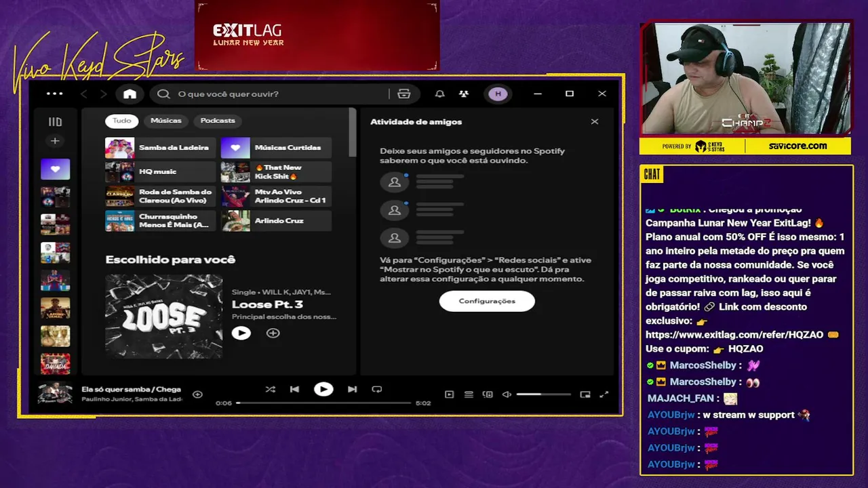Open the miniplayer
Image resolution: width=868 pixels, height=488 pixels.
585,394
